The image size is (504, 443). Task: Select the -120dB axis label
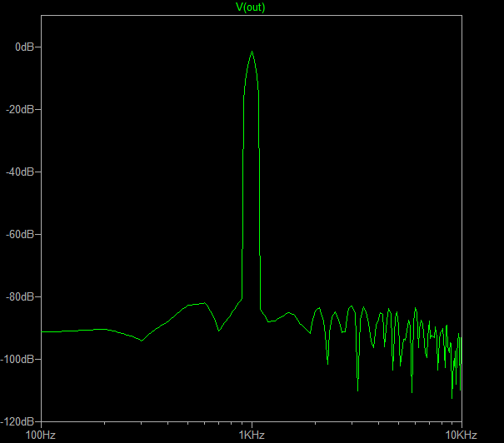click(x=17, y=421)
